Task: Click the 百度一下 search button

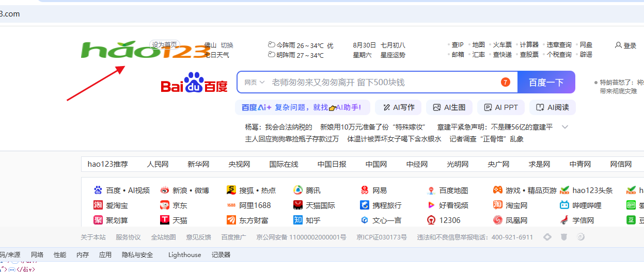Action: pyautogui.click(x=546, y=82)
